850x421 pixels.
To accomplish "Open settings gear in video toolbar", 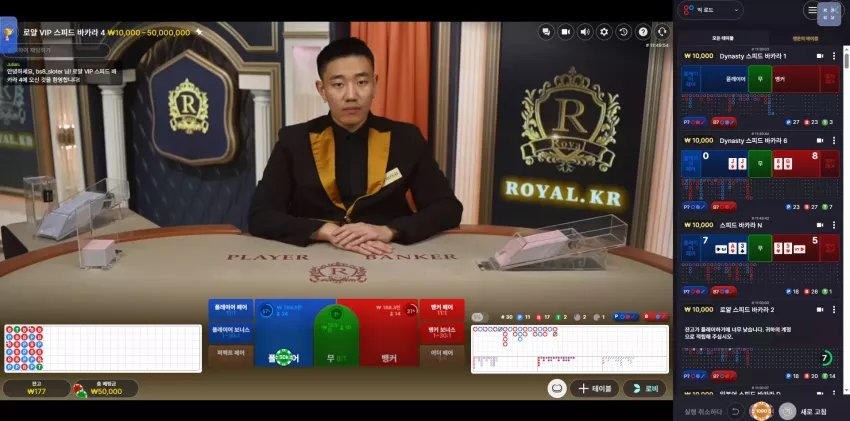I will tap(604, 32).
